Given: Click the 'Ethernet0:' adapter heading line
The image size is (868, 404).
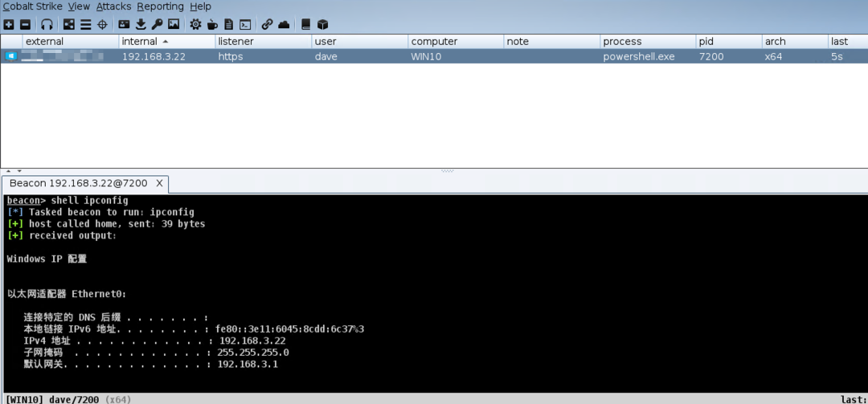Looking at the screenshot, I should [67, 294].
